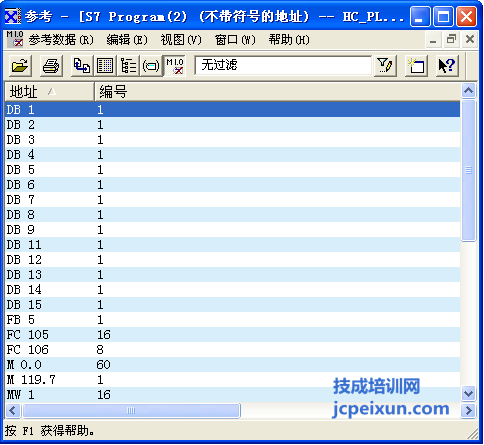Show the assignment list grid icon
This screenshot has width=484, height=445.
coord(105,66)
